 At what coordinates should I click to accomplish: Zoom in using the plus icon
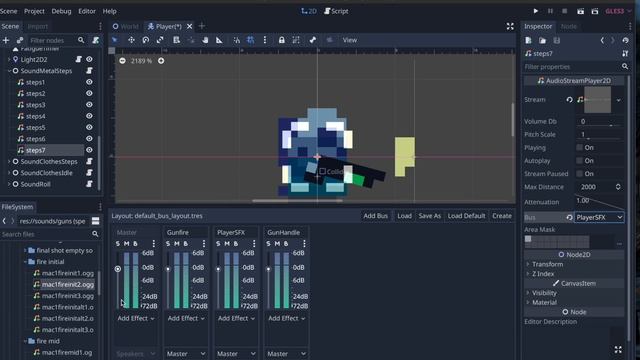tap(161, 61)
